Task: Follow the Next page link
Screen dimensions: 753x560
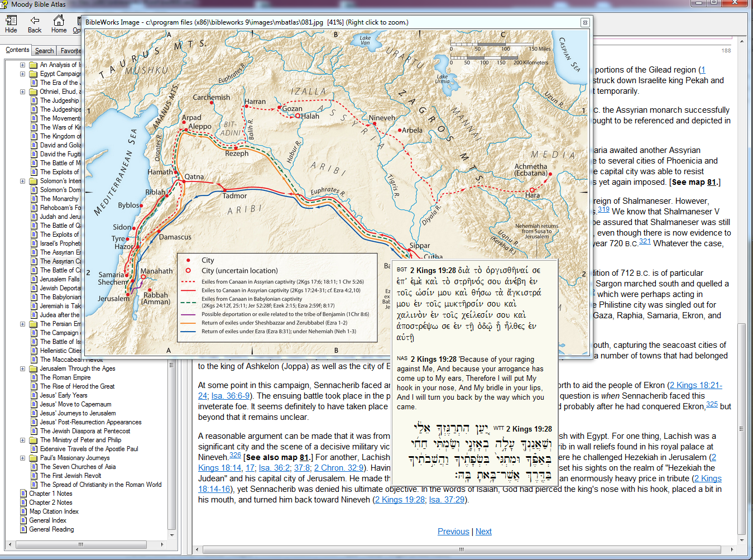Action: [x=483, y=532]
